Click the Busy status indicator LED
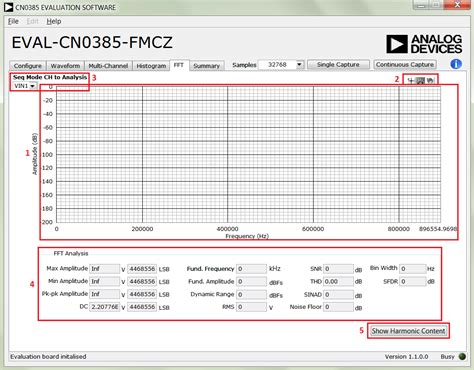The width and height of the screenshot is (474, 370). 462,356
